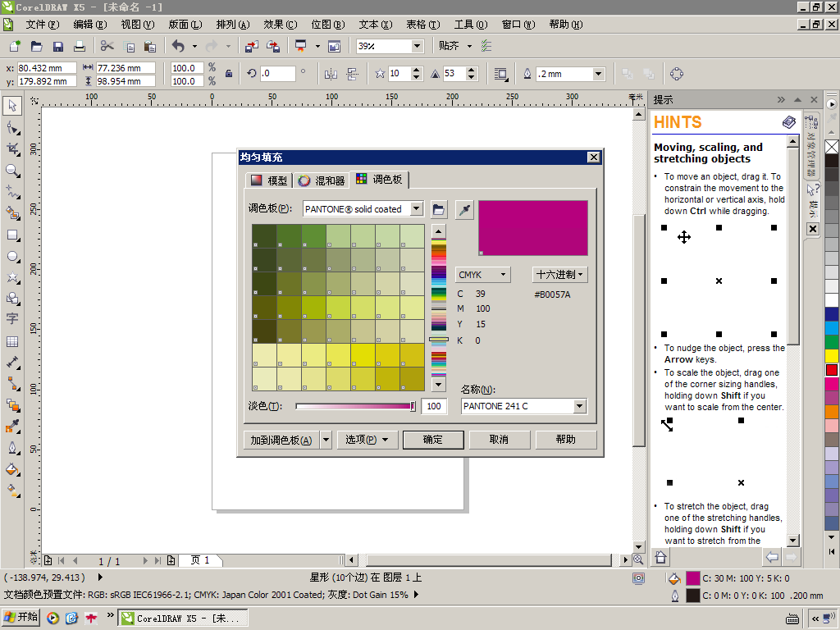This screenshot has height=630, width=840.
Task: Toggle the lock ratio padlock
Action: pos(229,74)
